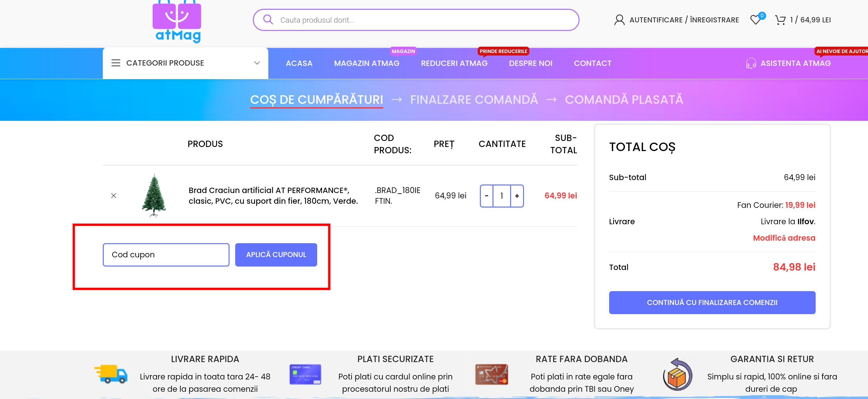
Task: Click the search magnifier icon
Action: [x=268, y=20]
